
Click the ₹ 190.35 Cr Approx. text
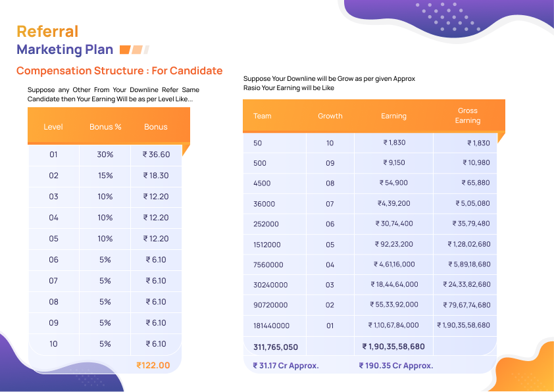(x=396, y=366)
